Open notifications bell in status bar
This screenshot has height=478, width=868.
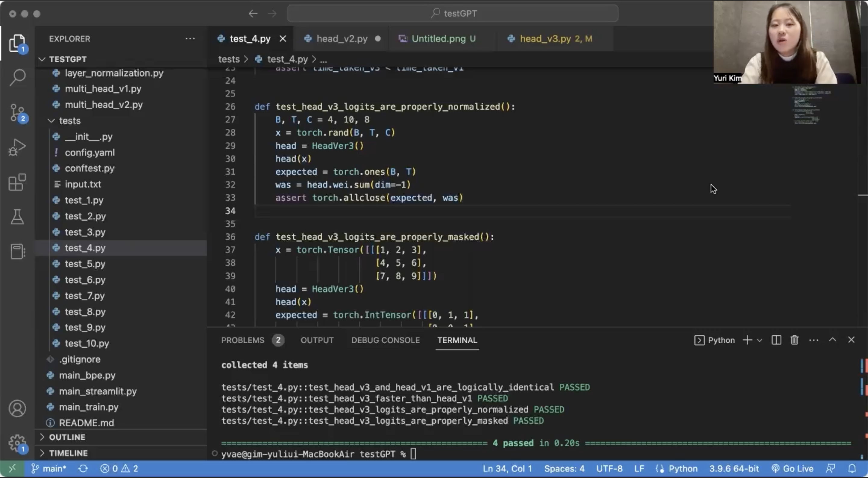coord(852,469)
